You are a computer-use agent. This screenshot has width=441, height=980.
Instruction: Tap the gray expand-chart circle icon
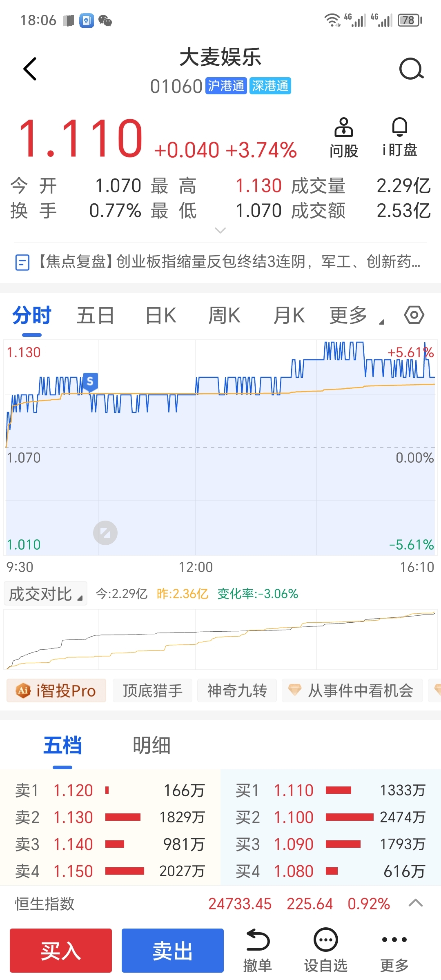[x=105, y=533]
